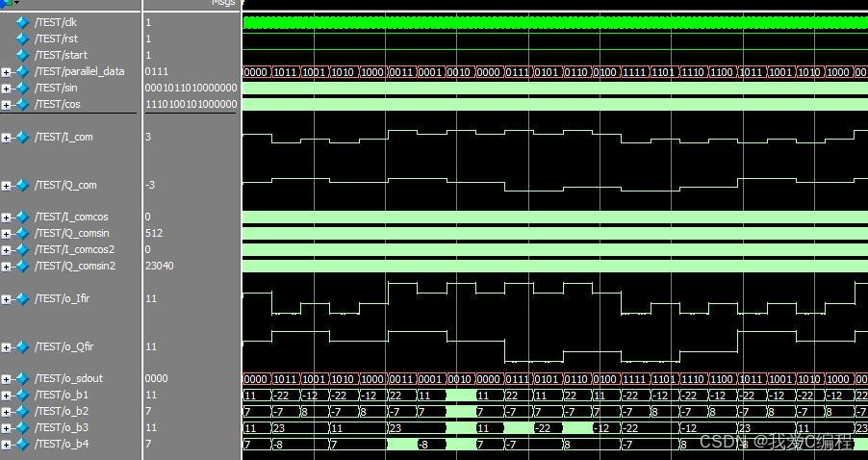Select the /TEST/start signal name

point(61,55)
